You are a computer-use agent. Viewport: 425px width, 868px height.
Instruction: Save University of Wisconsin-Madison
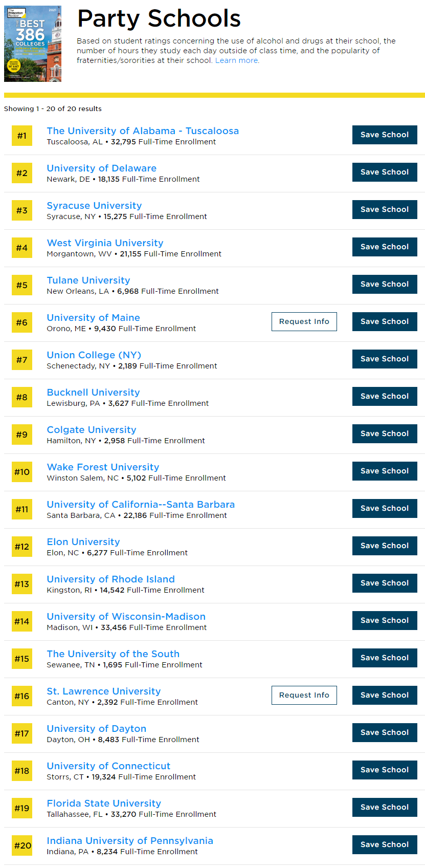385,620
